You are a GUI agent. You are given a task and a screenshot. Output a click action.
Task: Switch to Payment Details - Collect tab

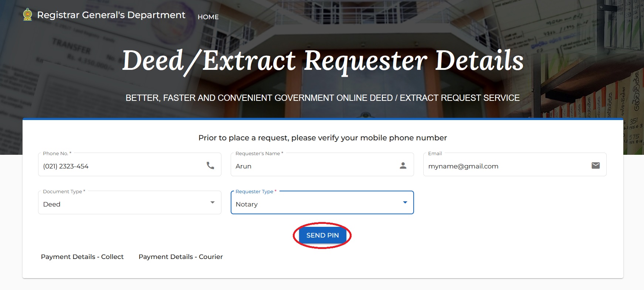(82, 257)
